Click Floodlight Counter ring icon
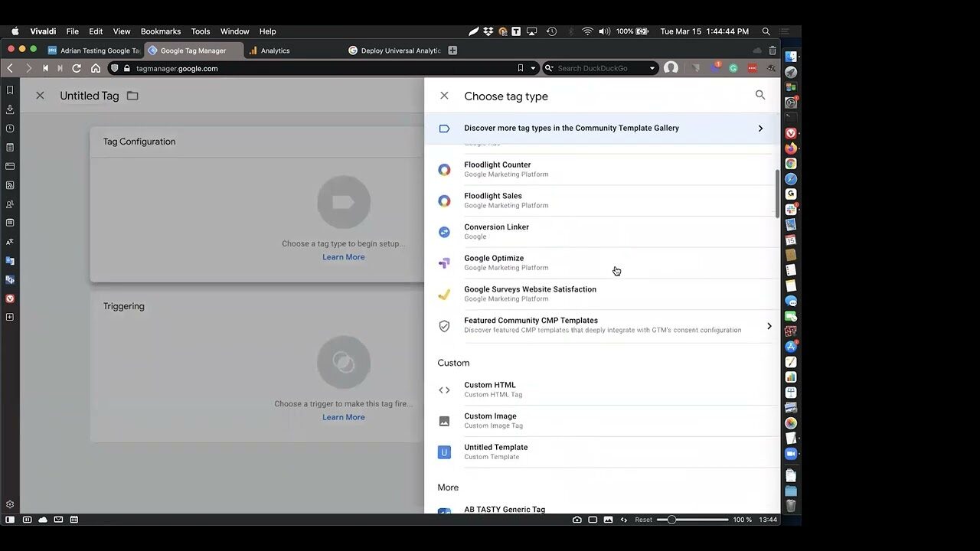Image resolution: width=980 pixels, height=551 pixels. pos(444,170)
